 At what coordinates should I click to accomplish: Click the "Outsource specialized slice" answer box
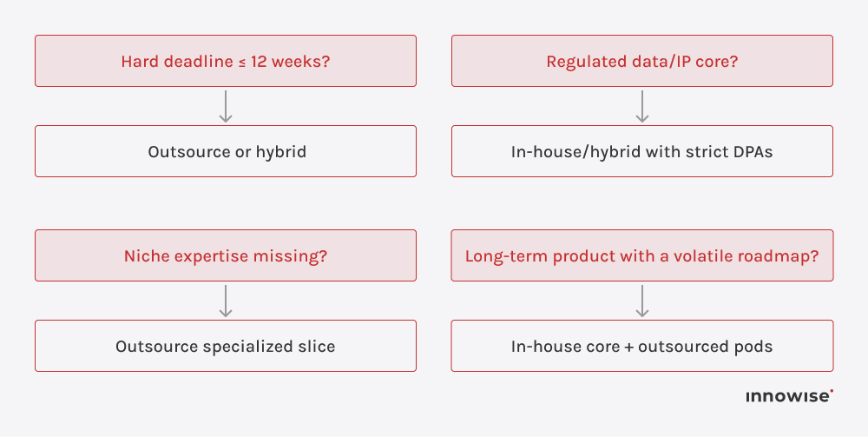point(226,347)
